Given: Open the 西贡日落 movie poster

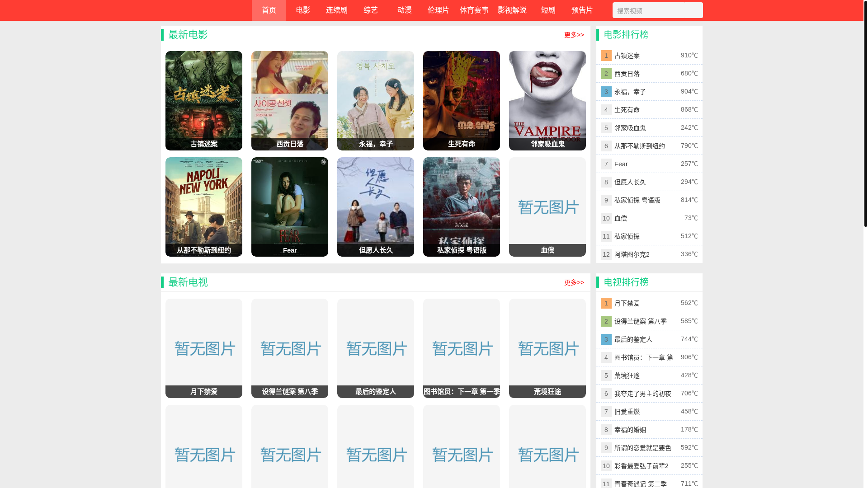Looking at the screenshot, I should (x=290, y=101).
